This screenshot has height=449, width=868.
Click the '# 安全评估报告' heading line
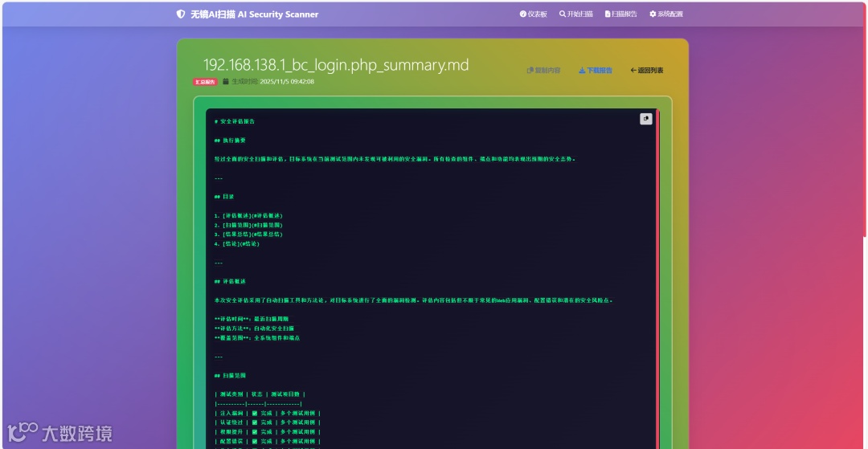(x=235, y=121)
